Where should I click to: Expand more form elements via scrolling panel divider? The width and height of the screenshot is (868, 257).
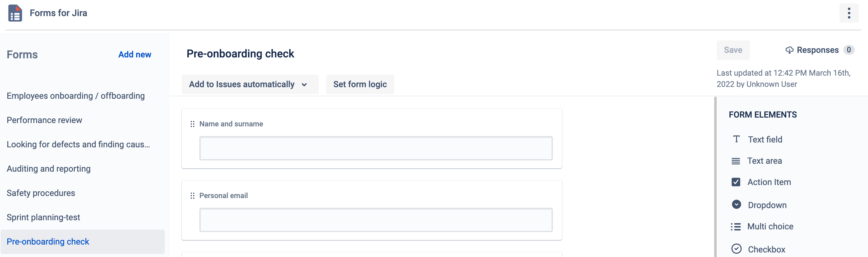click(715, 168)
